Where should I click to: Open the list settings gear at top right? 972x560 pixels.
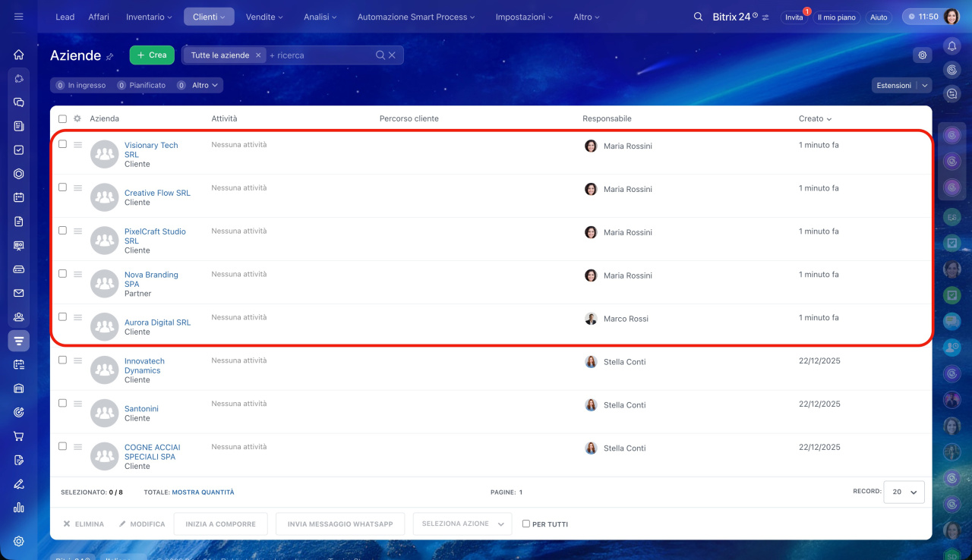click(923, 55)
